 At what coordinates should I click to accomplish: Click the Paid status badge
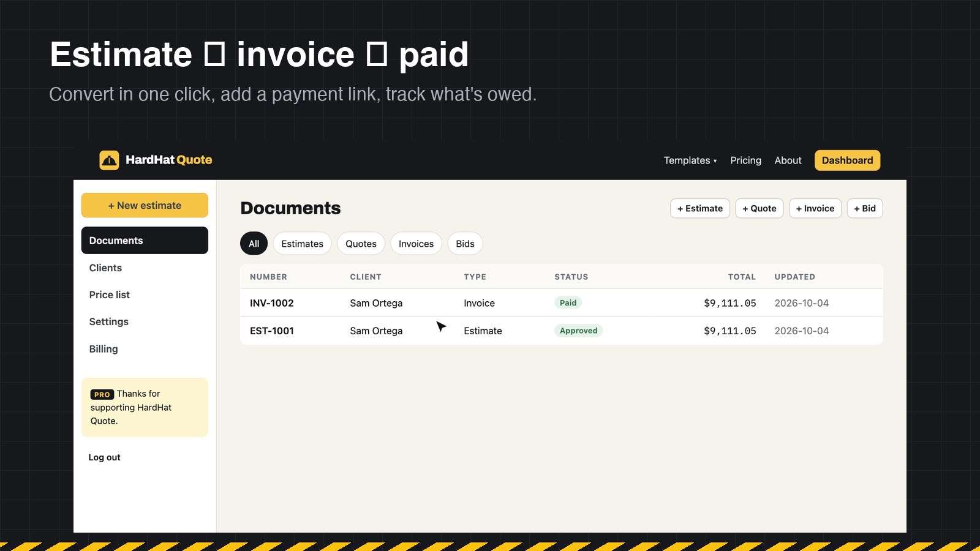[568, 302]
